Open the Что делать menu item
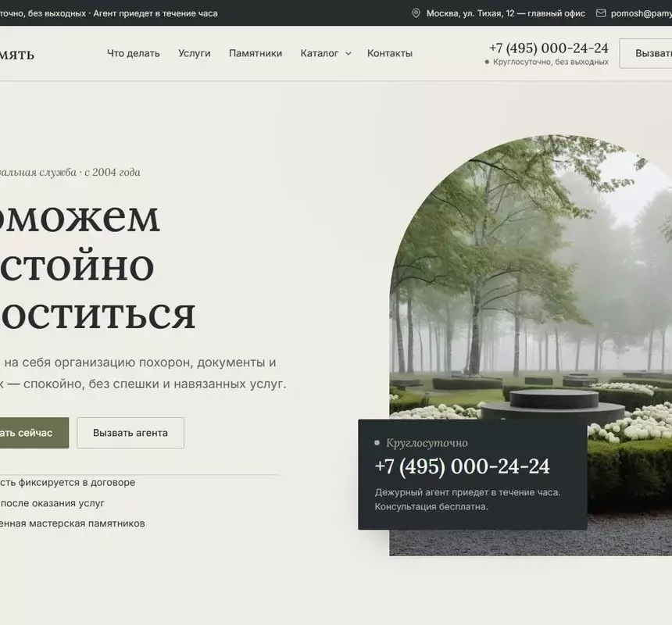This screenshot has height=625, width=672. click(x=134, y=54)
